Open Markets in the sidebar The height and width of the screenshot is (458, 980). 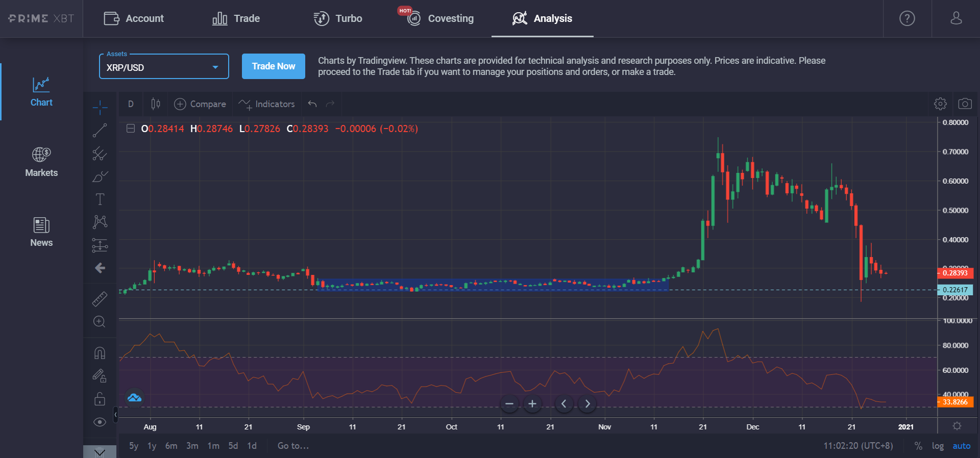click(x=41, y=162)
